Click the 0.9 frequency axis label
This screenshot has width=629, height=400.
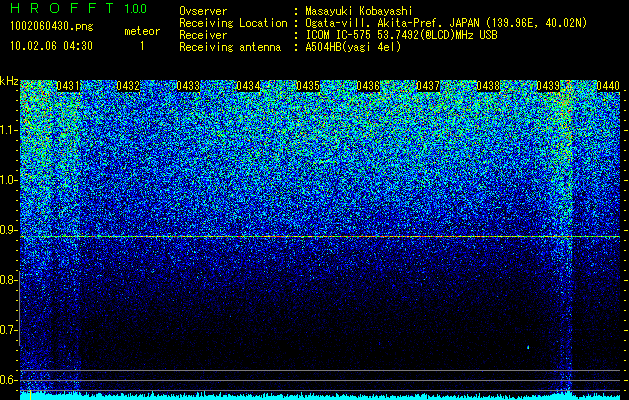(x=8, y=230)
